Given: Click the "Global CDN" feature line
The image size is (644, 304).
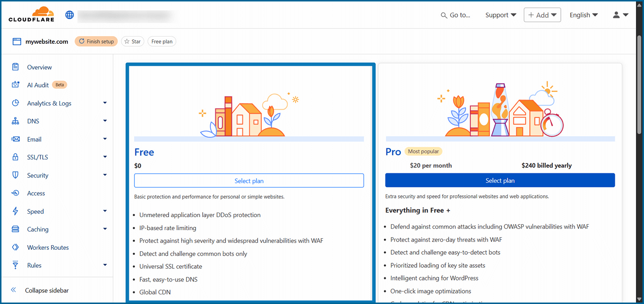Looking at the screenshot, I should [x=155, y=292].
